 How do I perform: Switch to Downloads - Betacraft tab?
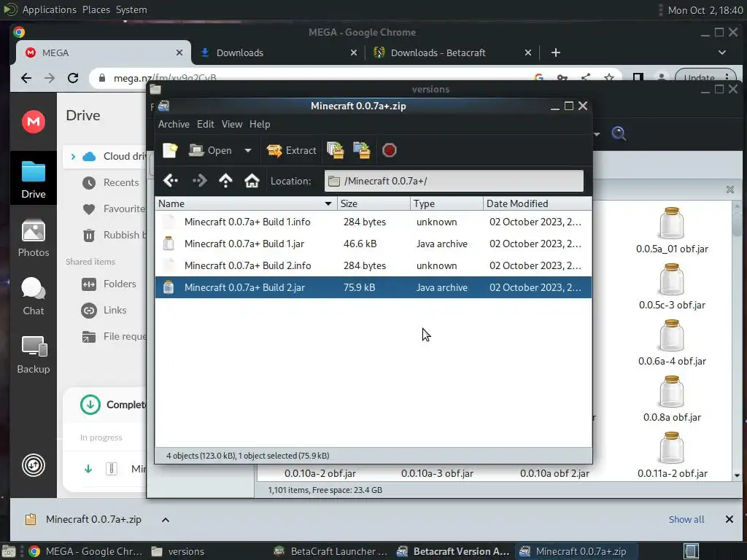click(x=452, y=52)
